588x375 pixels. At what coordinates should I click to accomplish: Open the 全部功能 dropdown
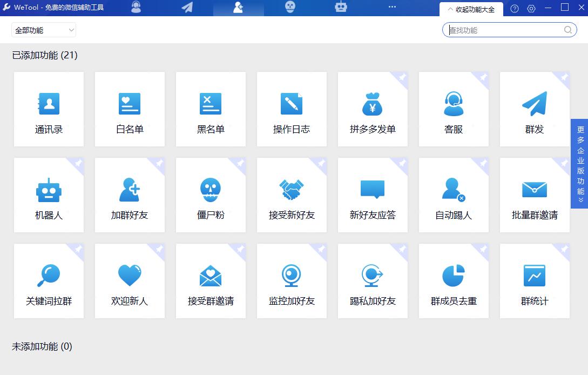point(43,30)
